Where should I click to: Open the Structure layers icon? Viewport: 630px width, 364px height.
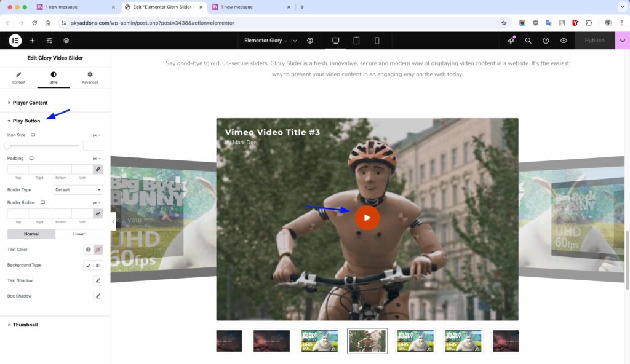tap(66, 41)
